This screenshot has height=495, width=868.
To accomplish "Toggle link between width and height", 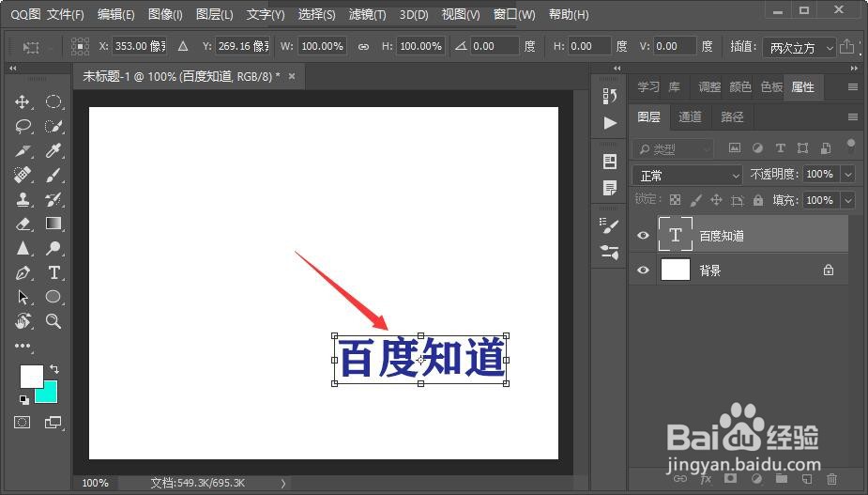I will tap(363, 47).
